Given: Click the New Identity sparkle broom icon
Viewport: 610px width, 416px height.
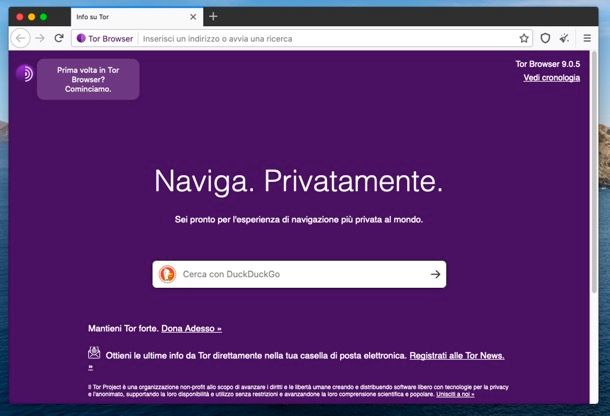Looking at the screenshot, I should [564, 38].
